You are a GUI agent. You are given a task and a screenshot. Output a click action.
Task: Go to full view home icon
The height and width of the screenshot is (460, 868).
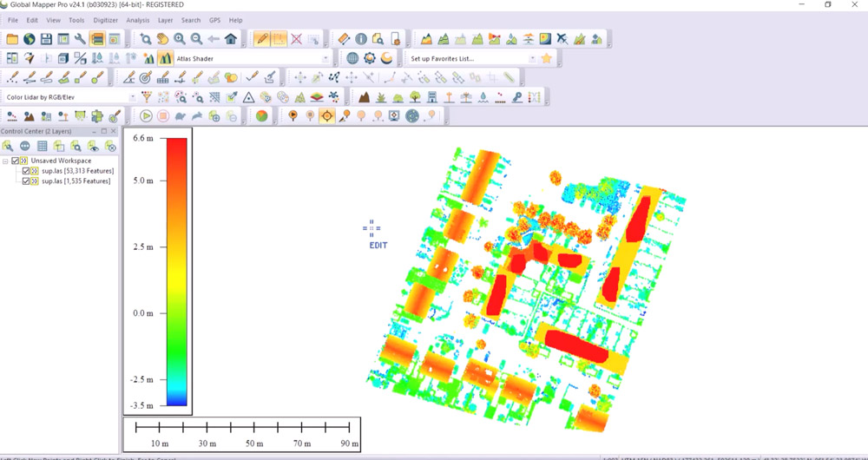(x=231, y=39)
